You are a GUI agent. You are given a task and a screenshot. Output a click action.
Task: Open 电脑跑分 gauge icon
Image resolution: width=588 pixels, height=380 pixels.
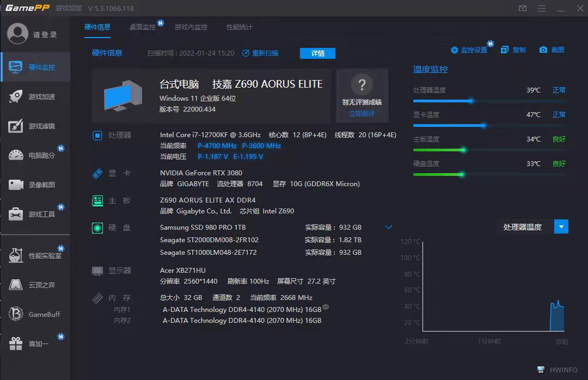(x=16, y=155)
